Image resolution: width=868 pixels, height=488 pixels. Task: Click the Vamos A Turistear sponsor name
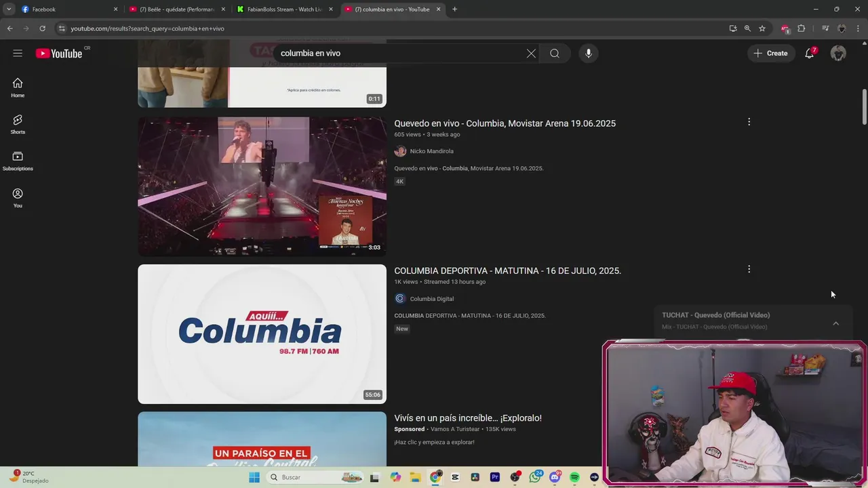click(x=454, y=429)
